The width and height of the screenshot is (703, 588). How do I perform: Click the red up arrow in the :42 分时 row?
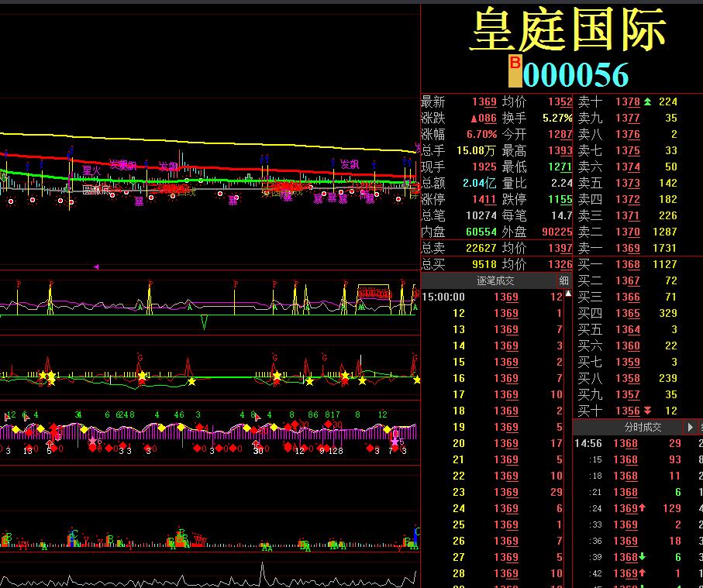pos(642,573)
